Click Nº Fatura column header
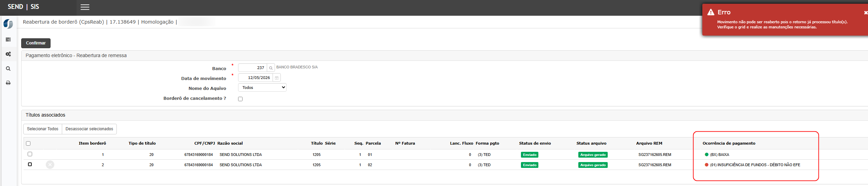Viewport: 868px width, 186px height. pos(405,143)
